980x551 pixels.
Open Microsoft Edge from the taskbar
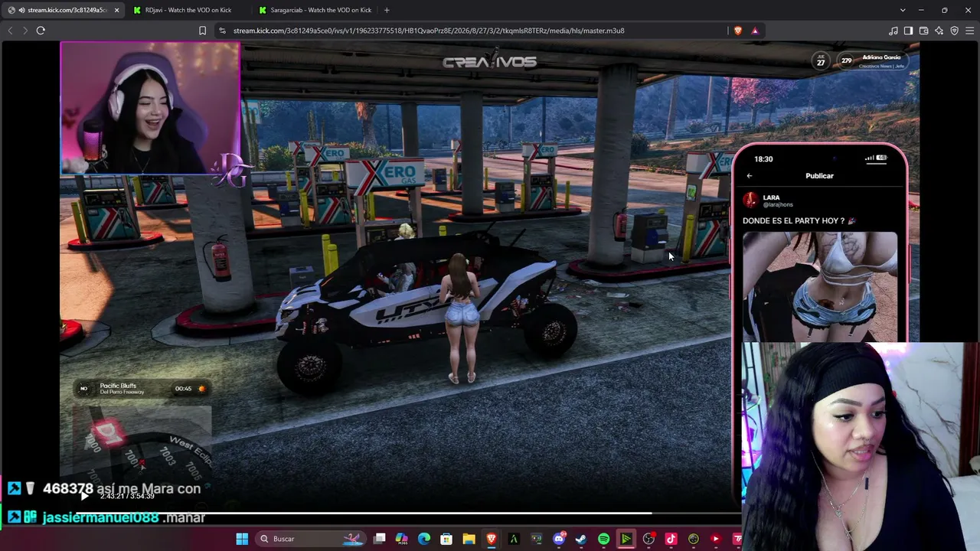click(424, 539)
